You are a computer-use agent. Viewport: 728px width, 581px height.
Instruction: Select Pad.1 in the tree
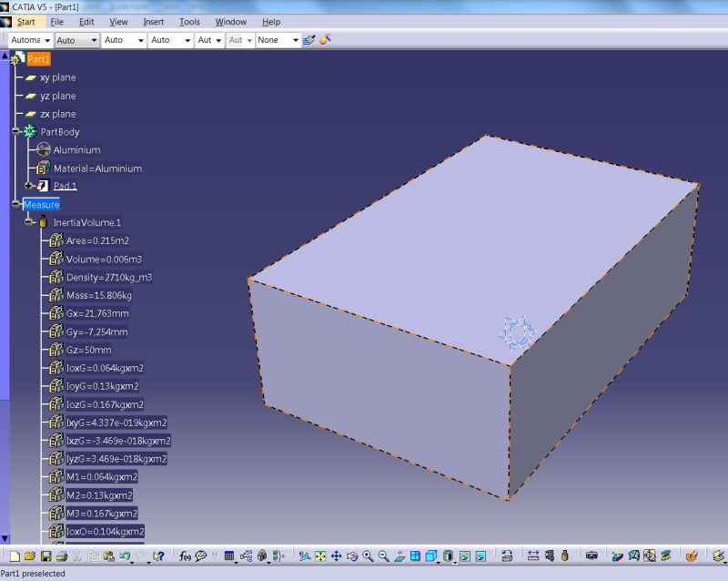[x=65, y=186]
